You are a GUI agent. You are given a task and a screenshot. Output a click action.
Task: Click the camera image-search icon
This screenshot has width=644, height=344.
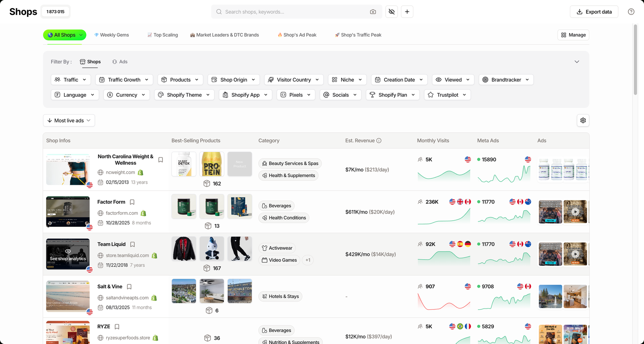coord(373,12)
